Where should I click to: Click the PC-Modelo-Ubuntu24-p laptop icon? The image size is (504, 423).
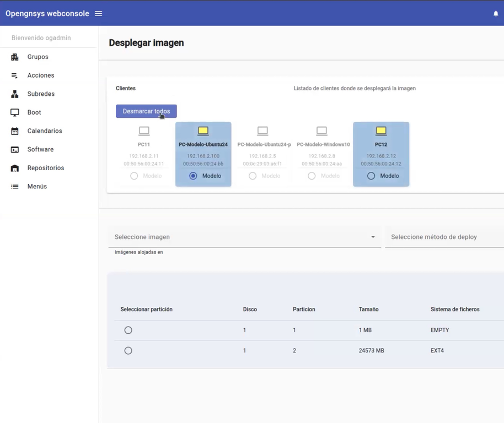[x=262, y=131]
